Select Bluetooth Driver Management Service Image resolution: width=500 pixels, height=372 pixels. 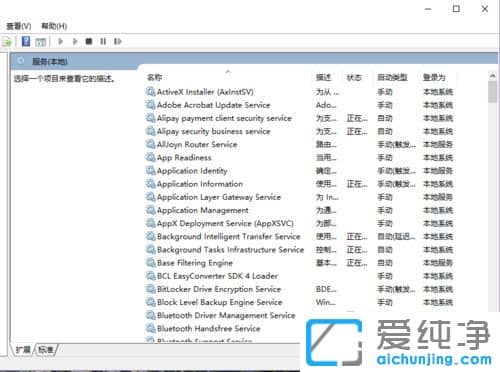(226, 315)
